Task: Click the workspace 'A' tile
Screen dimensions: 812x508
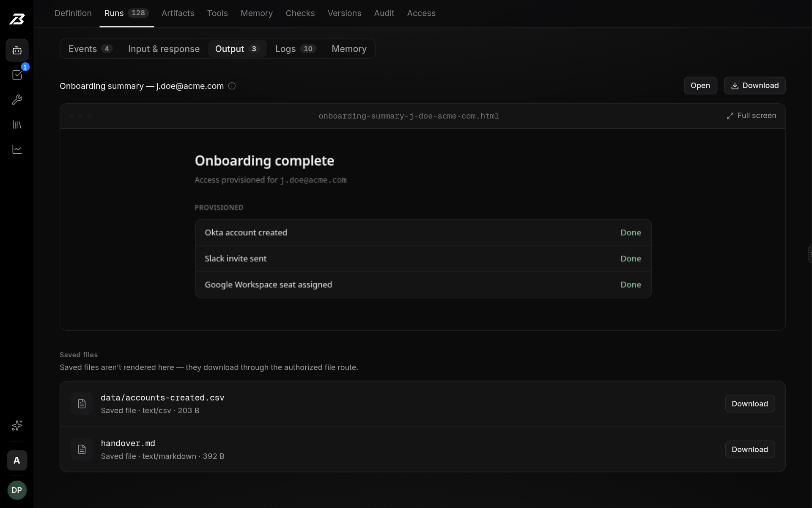Action: [17, 460]
